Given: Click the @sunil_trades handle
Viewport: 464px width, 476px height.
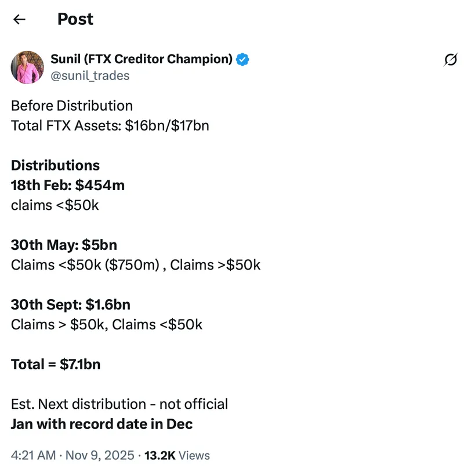Looking at the screenshot, I should click(90, 76).
